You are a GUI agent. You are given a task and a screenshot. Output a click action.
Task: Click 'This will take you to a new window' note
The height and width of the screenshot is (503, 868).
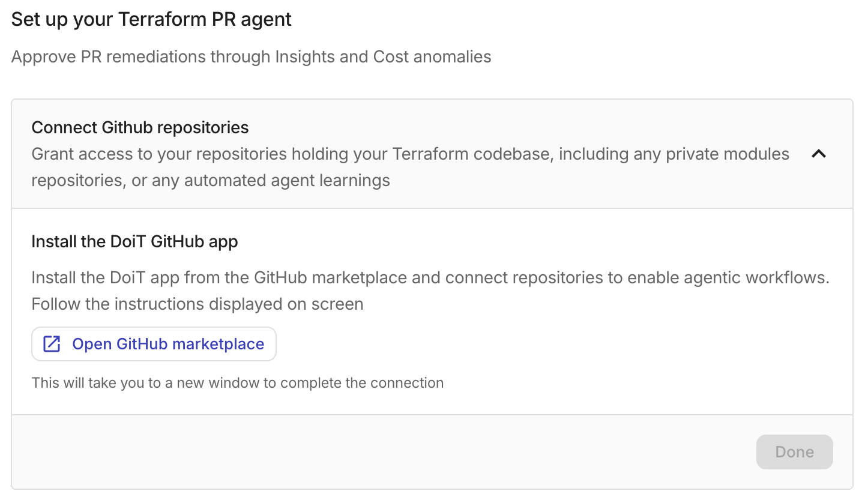click(x=237, y=383)
